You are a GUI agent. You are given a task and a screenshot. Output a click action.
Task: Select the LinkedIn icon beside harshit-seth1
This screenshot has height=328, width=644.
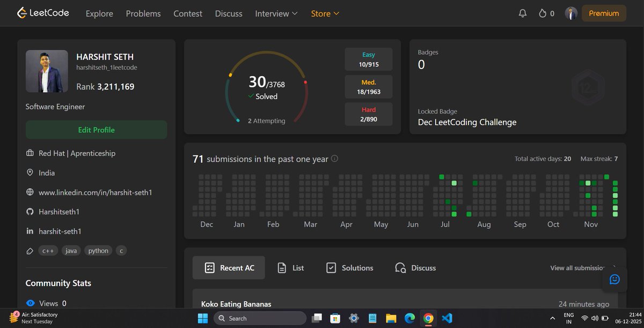click(30, 231)
